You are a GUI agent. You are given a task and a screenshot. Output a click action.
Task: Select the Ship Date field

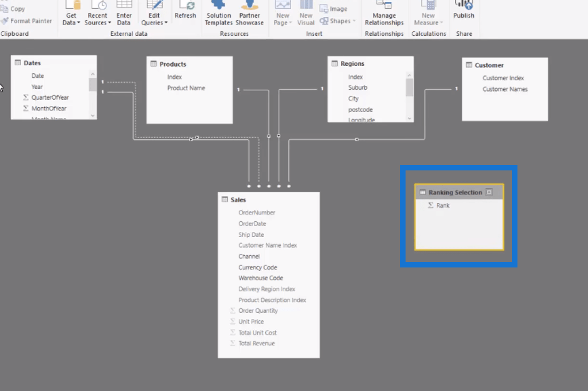[251, 234]
